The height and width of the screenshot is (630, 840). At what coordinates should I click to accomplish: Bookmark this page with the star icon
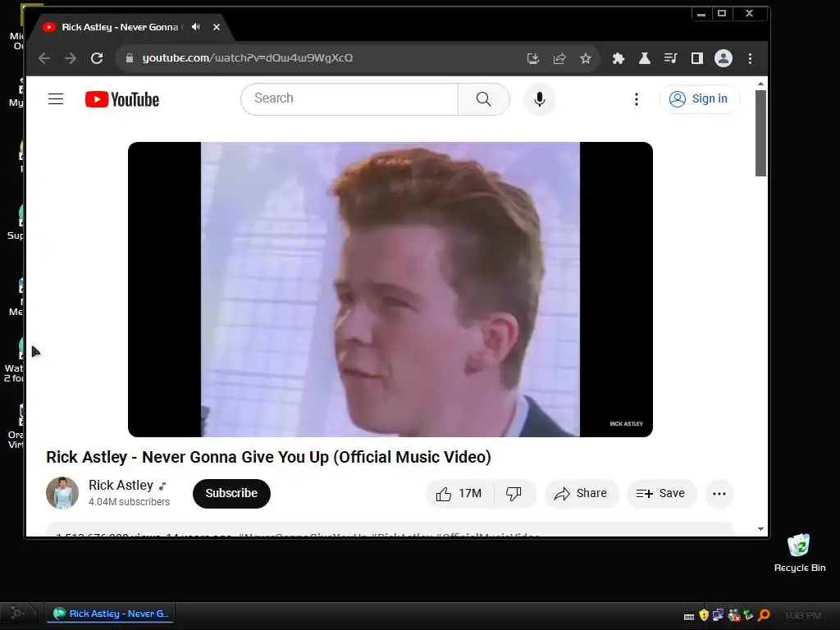pos(586,58)
